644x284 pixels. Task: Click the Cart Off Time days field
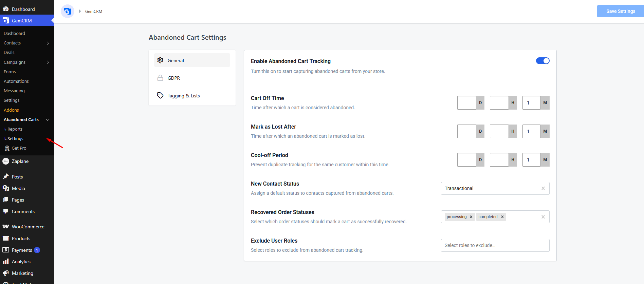(x=467, y=103)
